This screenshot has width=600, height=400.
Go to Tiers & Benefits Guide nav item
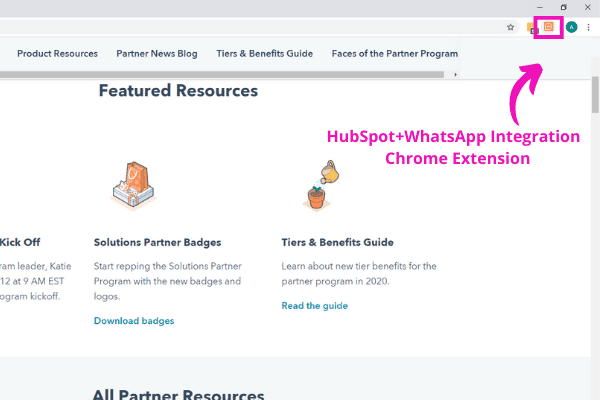pos(265,54)
